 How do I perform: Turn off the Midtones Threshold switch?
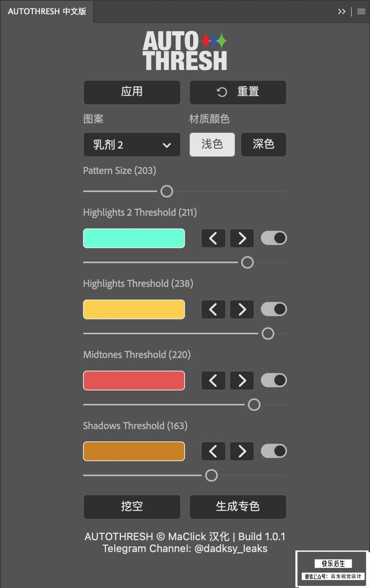coord(274,380)
